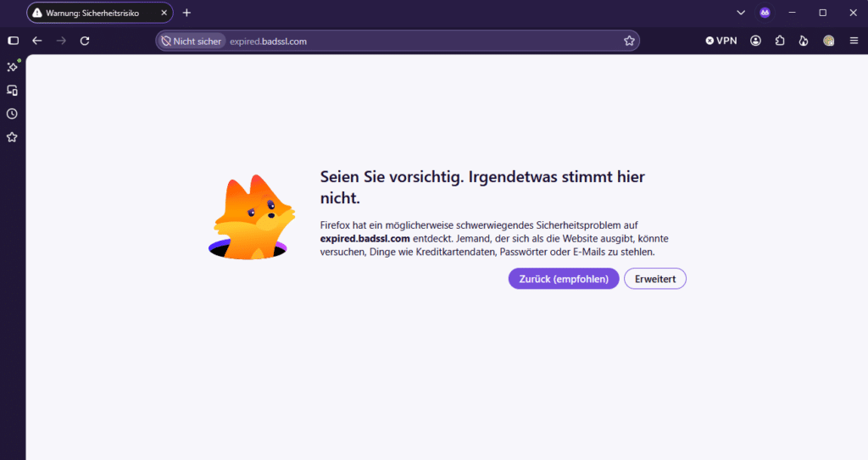Image resolution: width=868 pixels, height=460 pixels.
Task: Click the purple mask icon in the title bar
Action: (765, 13)
